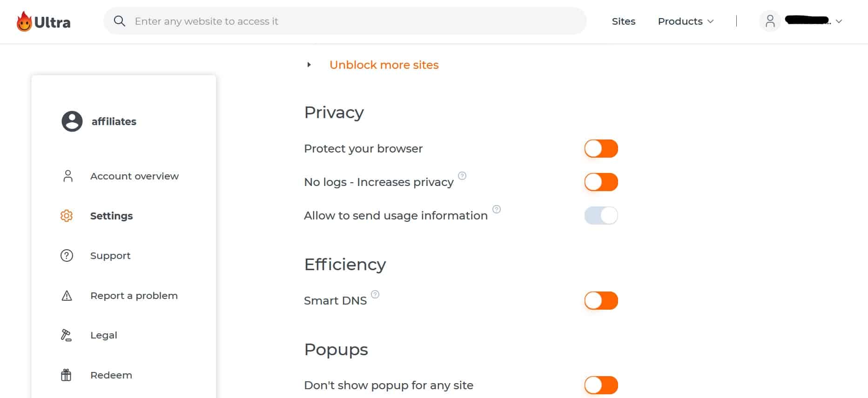868x398 pixels.
Task: Toggle the Smart DNS switch
Action: tap(601, 301)
